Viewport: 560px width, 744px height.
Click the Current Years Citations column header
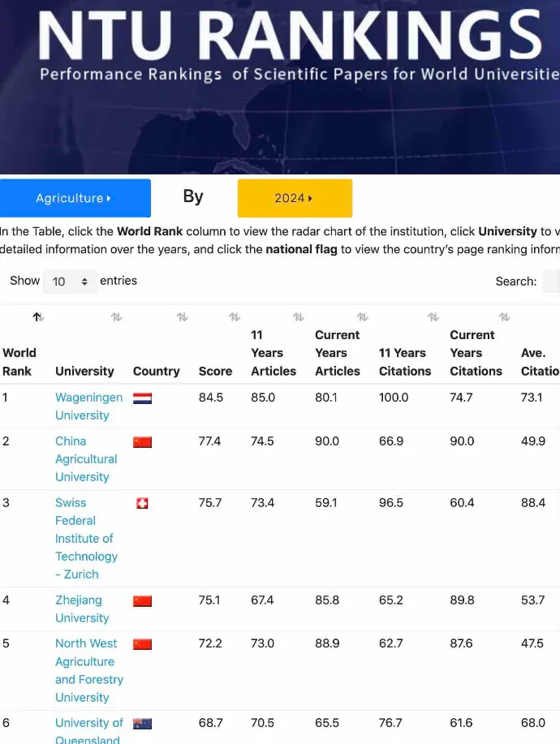[476, 353]
